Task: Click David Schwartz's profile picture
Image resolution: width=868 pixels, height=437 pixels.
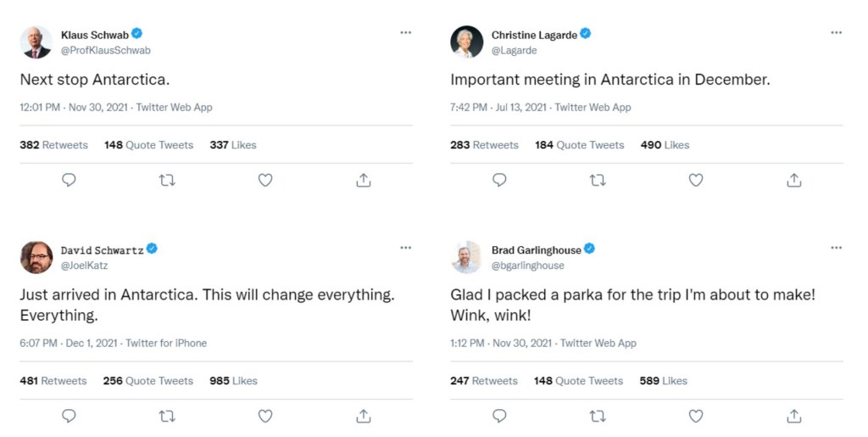Action: (x=36, y=257)
